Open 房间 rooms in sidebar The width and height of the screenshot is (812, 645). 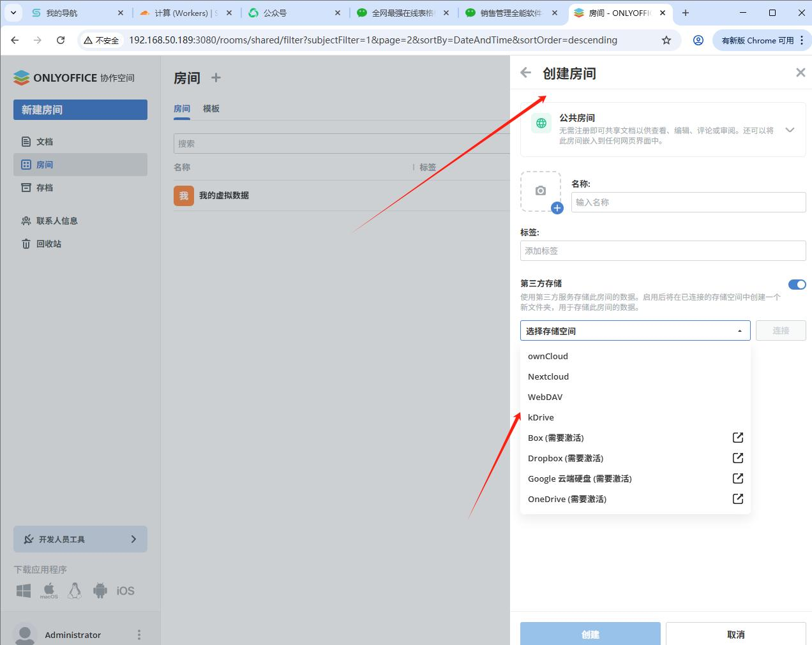click(80, 165)
